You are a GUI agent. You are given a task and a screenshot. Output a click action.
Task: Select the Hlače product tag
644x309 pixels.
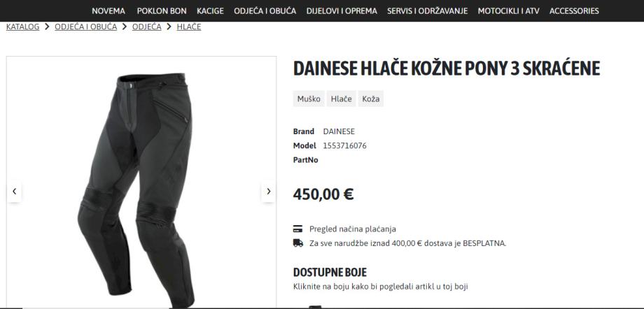(342, 99)
